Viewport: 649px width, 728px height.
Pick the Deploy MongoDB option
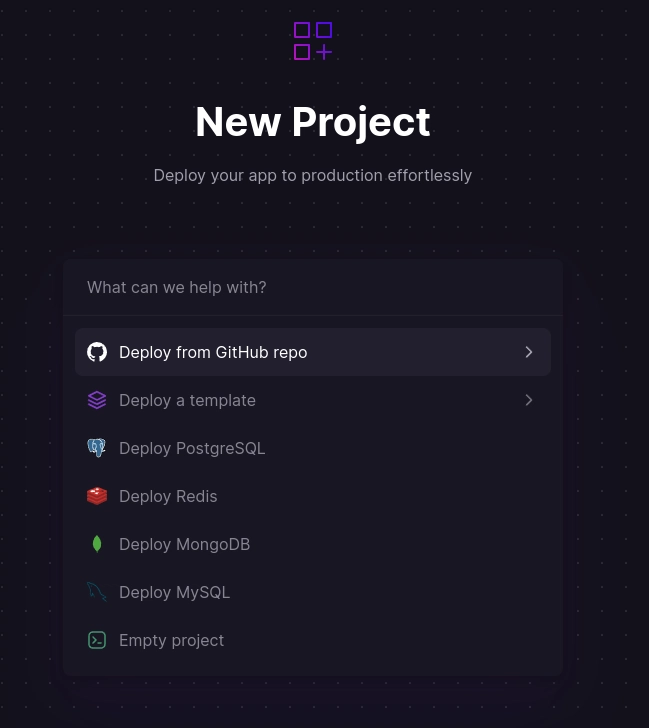coord(313,544)
